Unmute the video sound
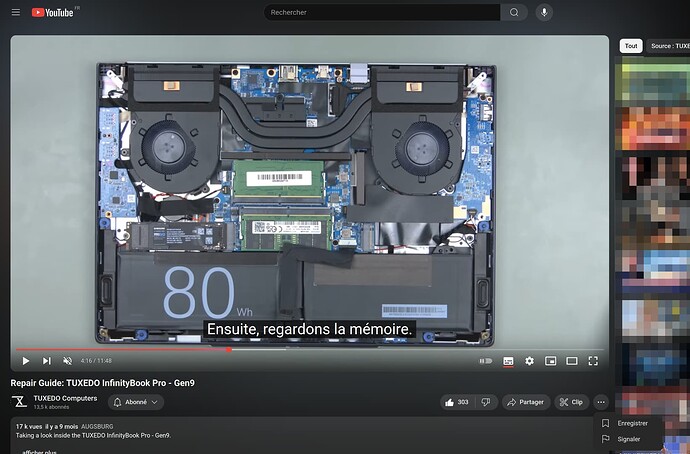The height and width of the screenshot is (454, 690). click(67, 361)
